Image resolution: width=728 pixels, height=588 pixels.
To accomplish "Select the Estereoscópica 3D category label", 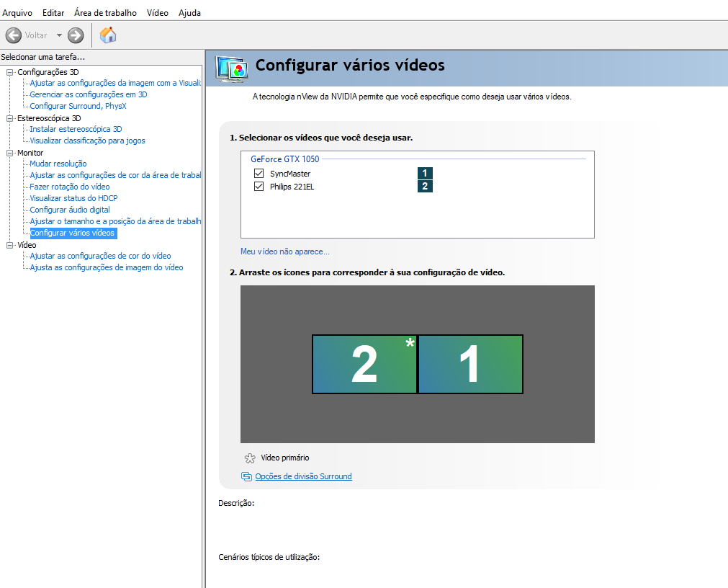I will pos(49,118).
